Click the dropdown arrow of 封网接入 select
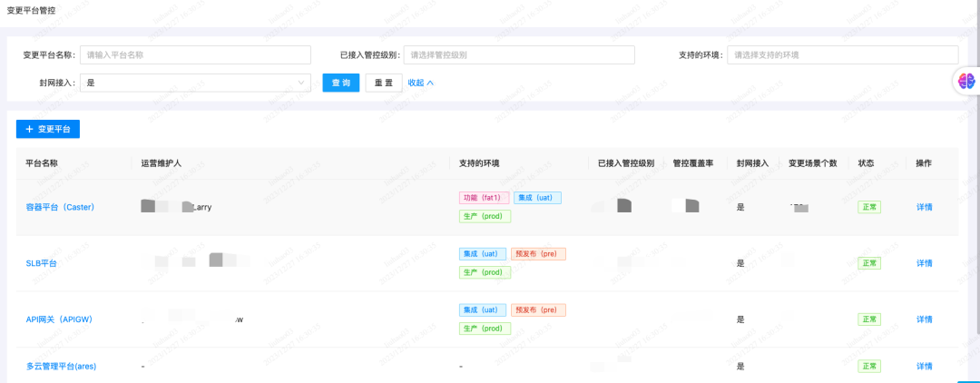 tap(302, 83)
